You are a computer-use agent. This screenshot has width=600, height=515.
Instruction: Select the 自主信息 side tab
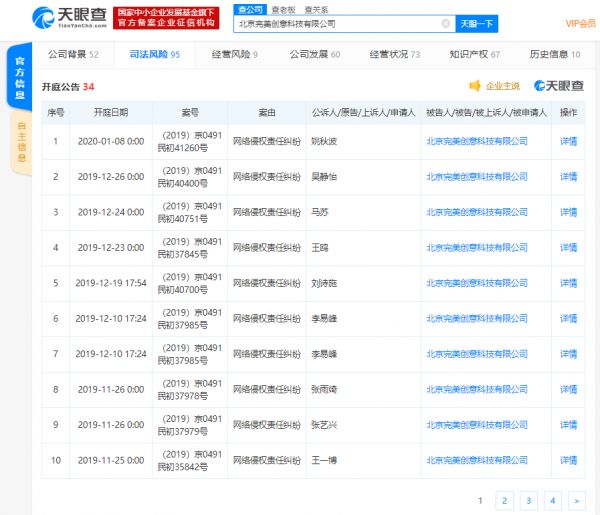[20, 140]
